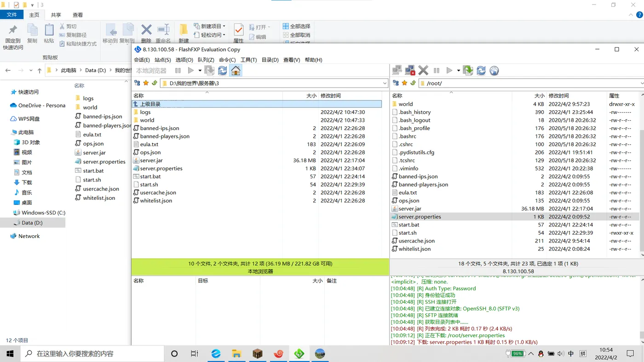Click the local path bar bookmark star

coord(146,83)
